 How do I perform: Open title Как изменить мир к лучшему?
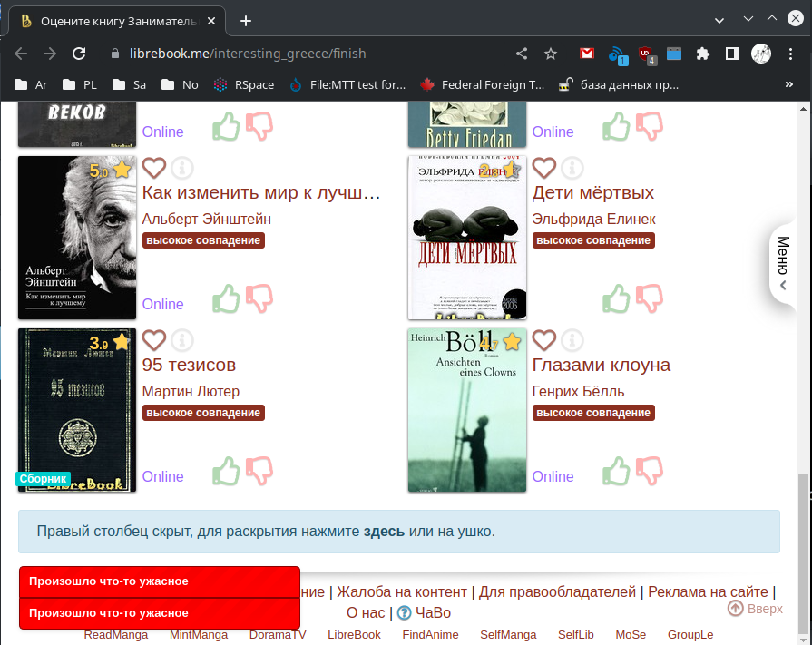261,192
